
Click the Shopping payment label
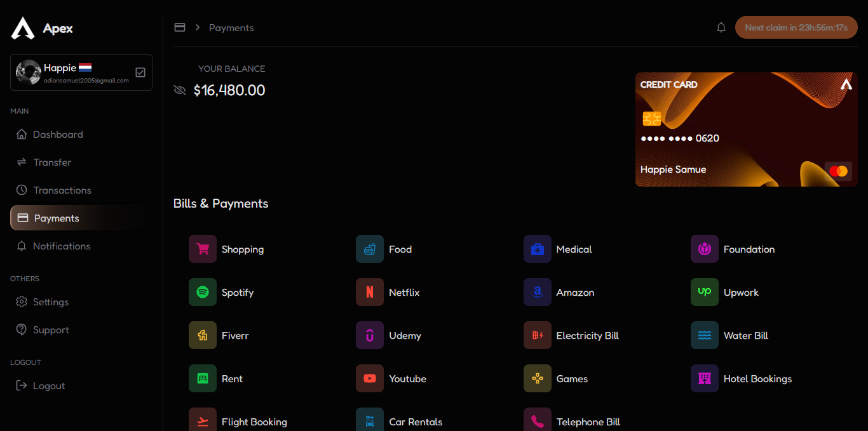[243, 249]
